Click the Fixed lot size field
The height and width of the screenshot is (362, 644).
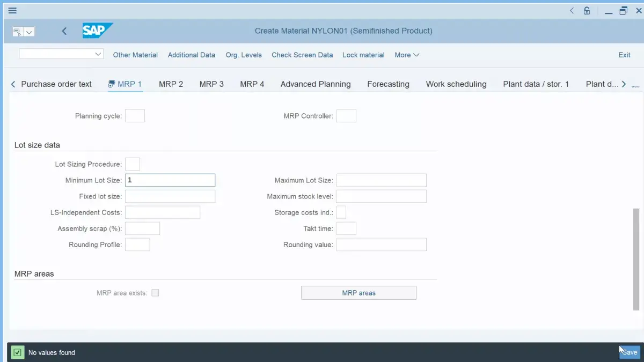170,196
